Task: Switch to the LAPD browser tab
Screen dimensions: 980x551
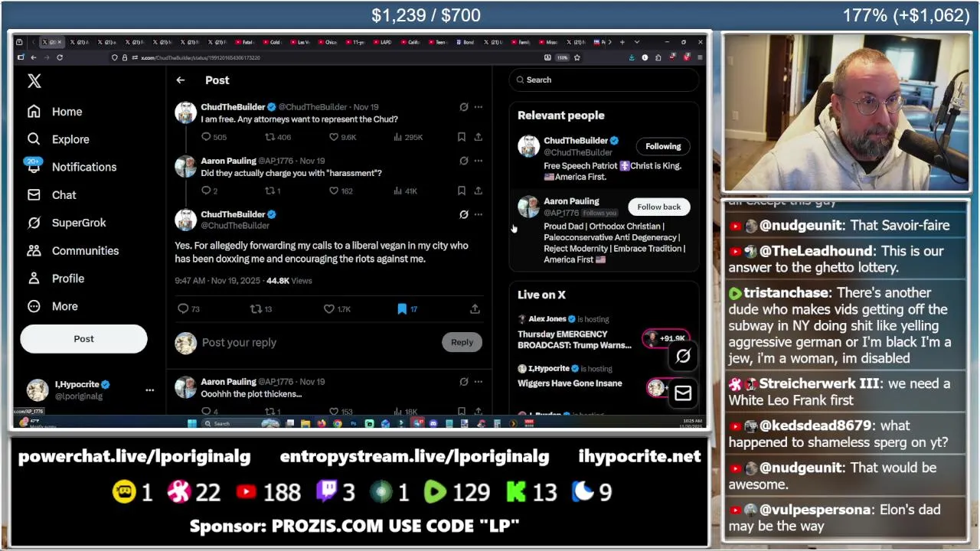Action: pos(384,42)
